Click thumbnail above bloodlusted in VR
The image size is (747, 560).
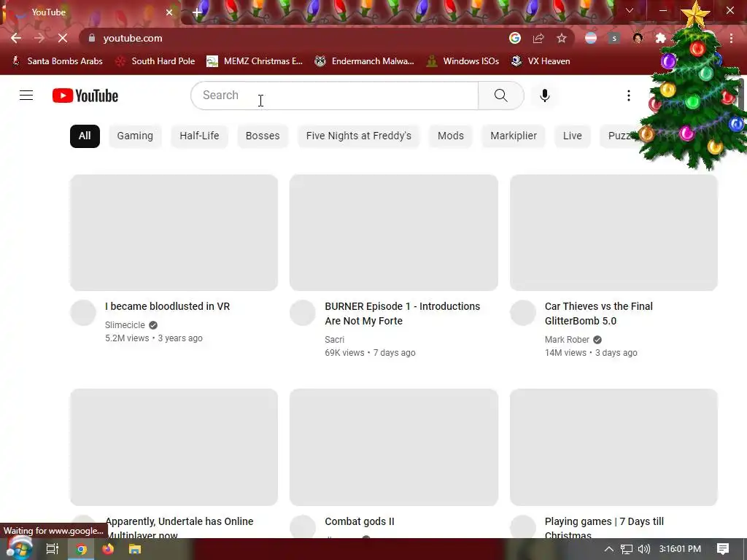174,233
